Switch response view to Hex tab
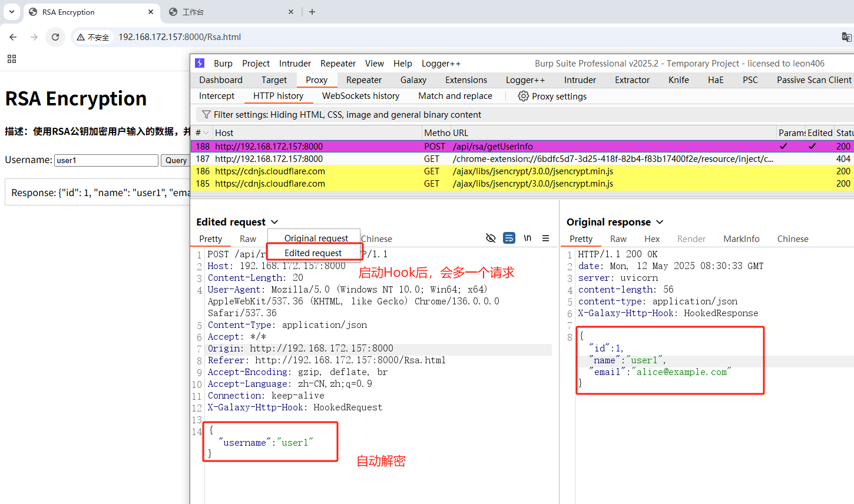The width and height of the screenshot is (854, 504). (652, 238)
